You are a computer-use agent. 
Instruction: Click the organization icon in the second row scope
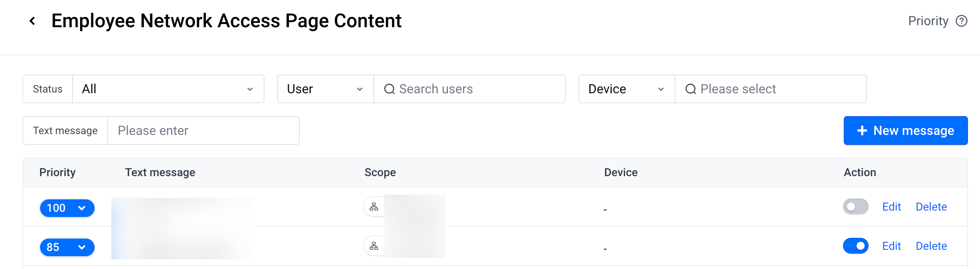pyautogui.click(x=374, y=246)
